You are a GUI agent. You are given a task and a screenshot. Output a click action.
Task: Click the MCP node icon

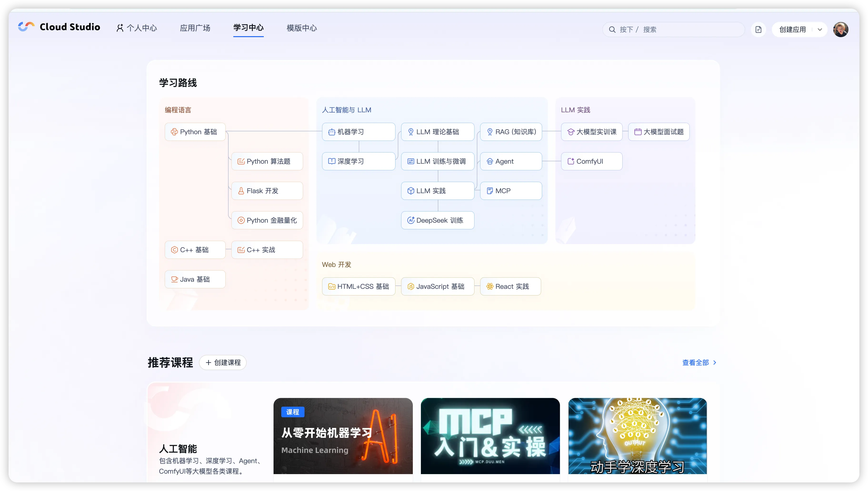[x=490, y=191]
